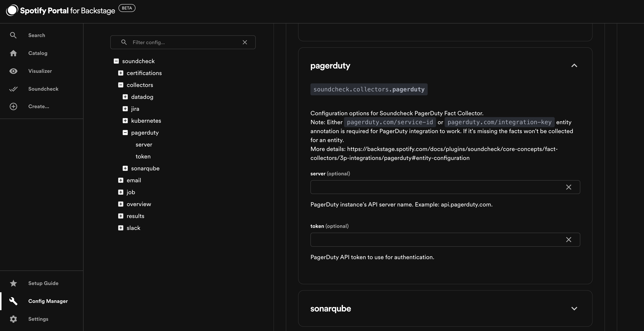Open Setup Guide from sidebar
Viewport: 644px width, 331px height.
(x=43, y=283)
